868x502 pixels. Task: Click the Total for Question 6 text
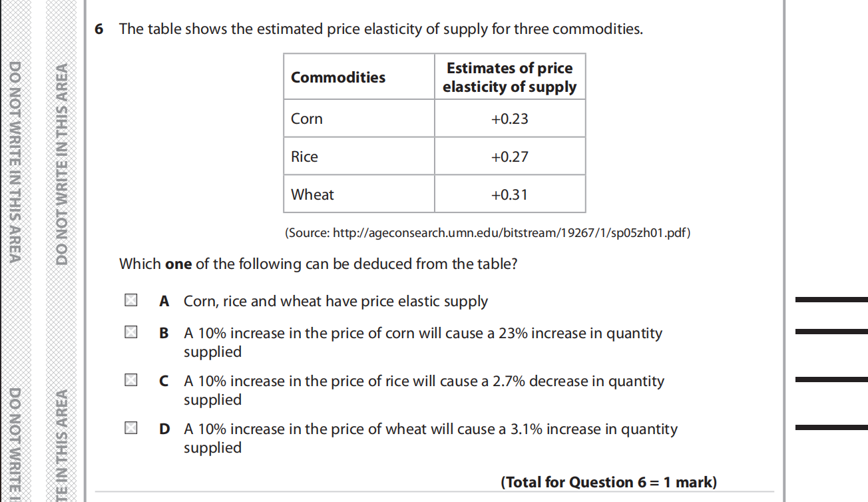click(608, 482)
